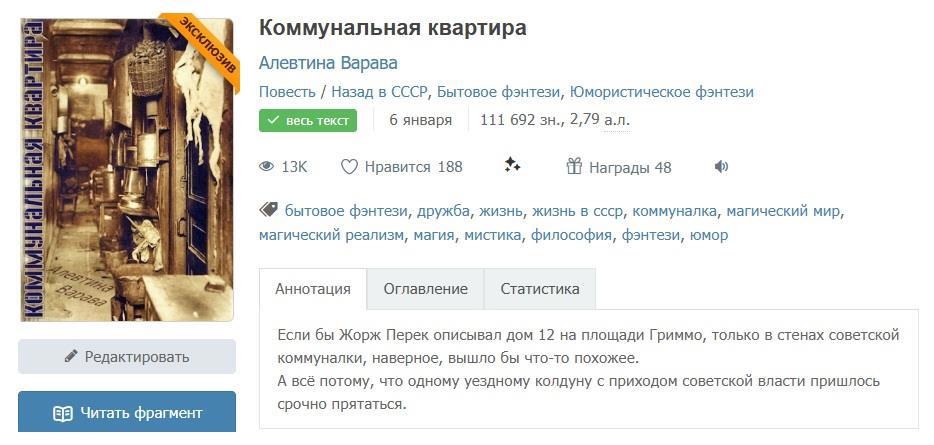Click the pencil icon on the edit button
Image resolution: width=934 pixels, height=445 pixels.
pos(71,356)
